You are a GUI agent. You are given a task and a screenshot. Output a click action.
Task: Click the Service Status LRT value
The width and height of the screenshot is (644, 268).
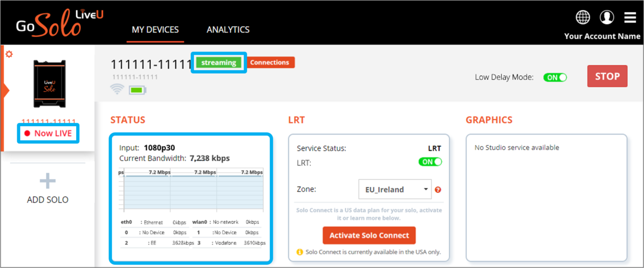tap(435, 148)
